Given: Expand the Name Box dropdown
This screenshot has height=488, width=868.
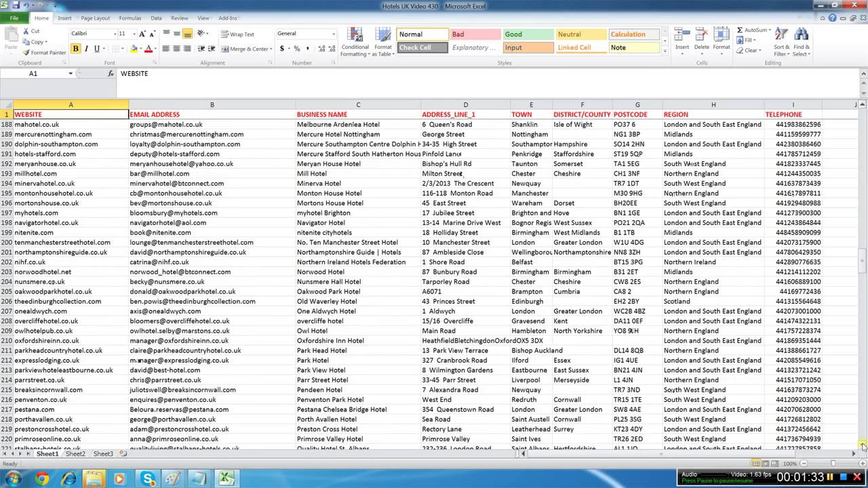Looking at the screenshot, I should pos(70,73).
